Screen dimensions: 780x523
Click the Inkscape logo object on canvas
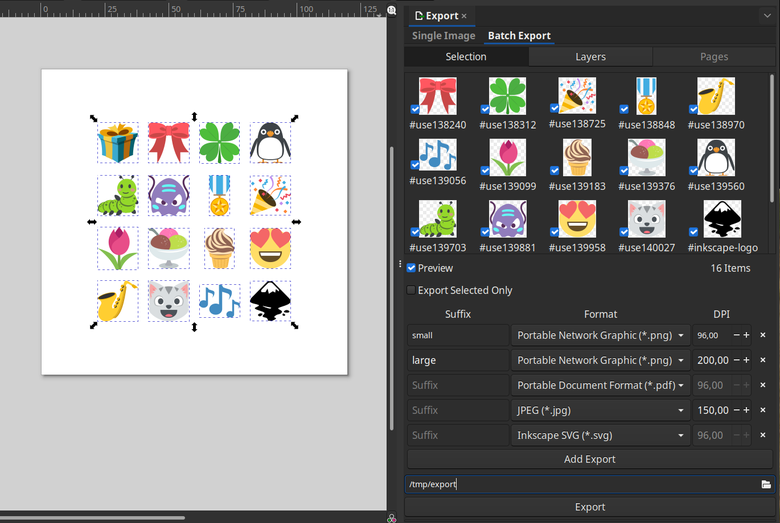click(x=270, y=300)
